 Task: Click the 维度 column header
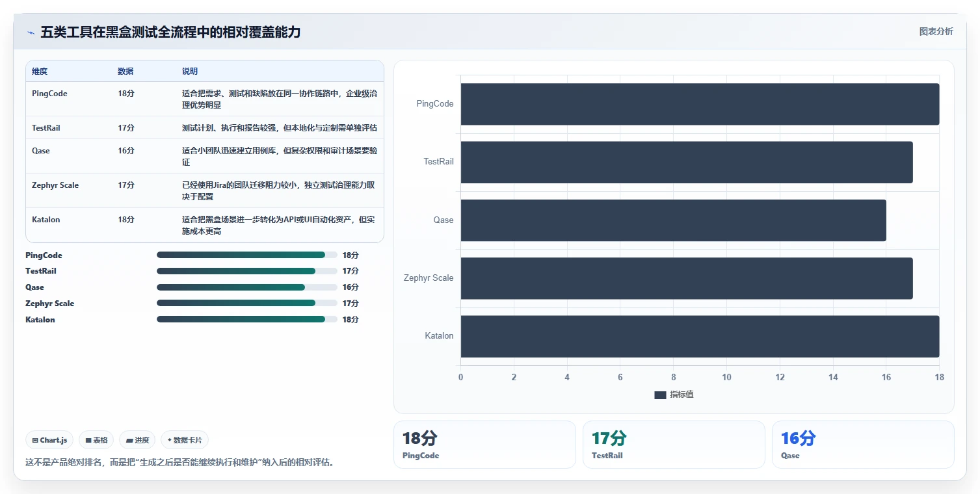[40, 71]
